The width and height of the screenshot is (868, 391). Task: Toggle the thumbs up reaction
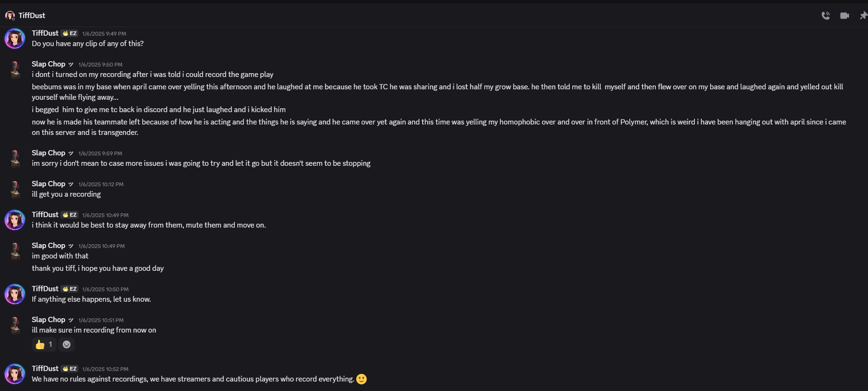(44, 344)
